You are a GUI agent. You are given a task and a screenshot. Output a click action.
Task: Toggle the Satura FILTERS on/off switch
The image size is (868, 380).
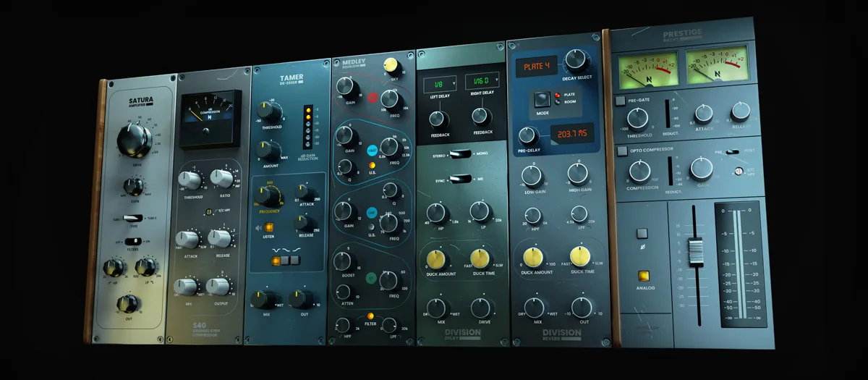coord(134,241)
